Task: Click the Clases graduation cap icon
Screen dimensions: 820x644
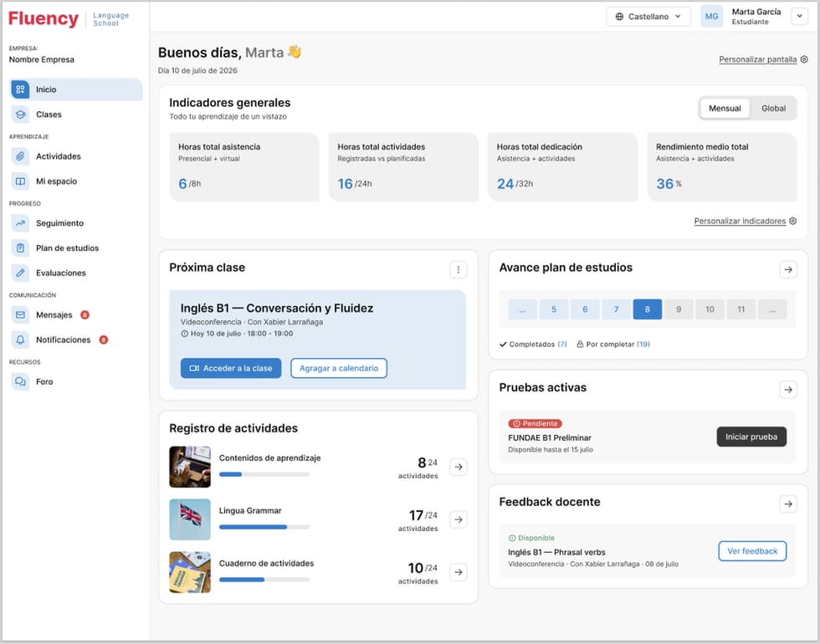Action: click(x=20, y=115)
